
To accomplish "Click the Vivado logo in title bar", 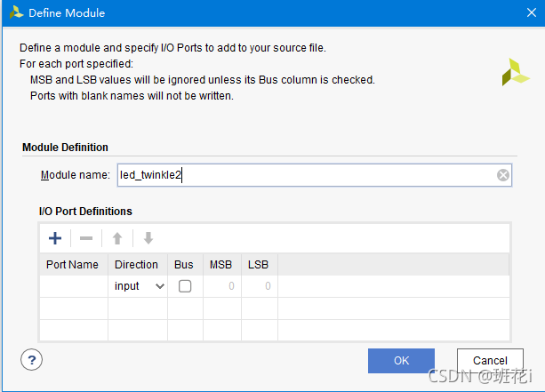I will pyautogui.click(x=16, y=12).
